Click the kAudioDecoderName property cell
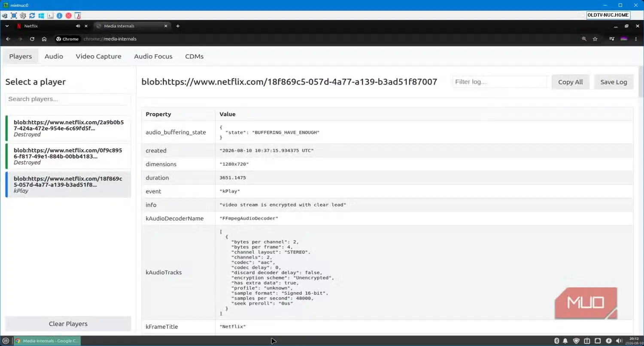This screenshot has width=644, height=346. coord(178,218)
